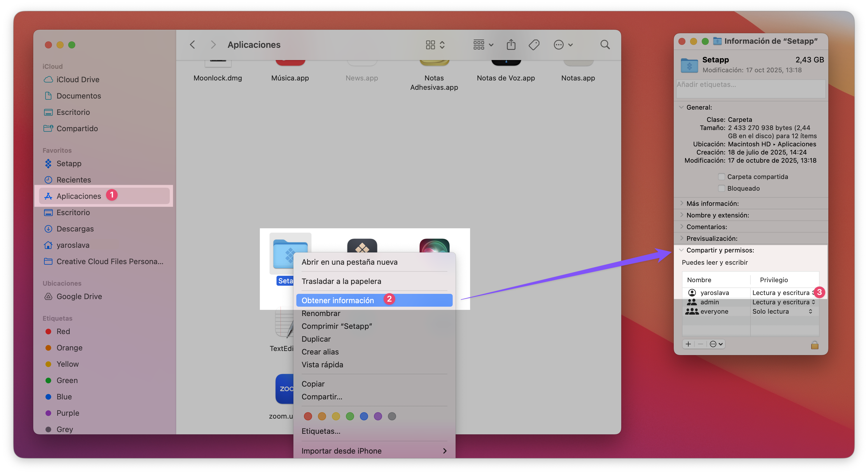This screenshot has height=474, width=868.
Task: Choose Copiar from context menu
Action: click(x=374, y=384)
